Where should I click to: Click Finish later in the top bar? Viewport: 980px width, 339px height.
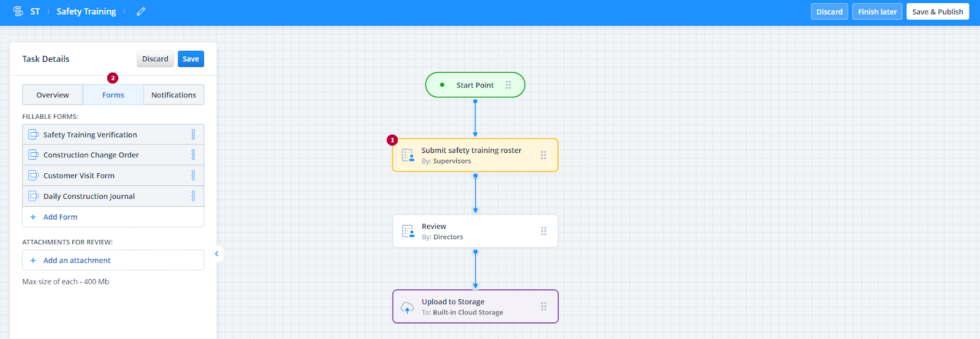click(x=876, y=12)
